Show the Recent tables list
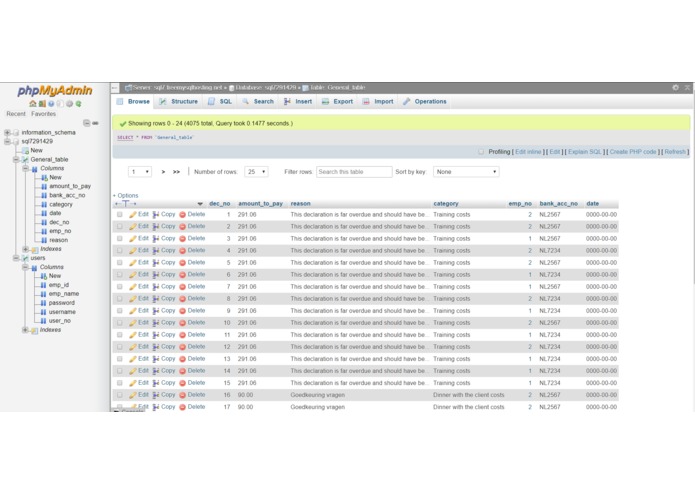This screenshot has width=695, height=494. click(16, 114)
